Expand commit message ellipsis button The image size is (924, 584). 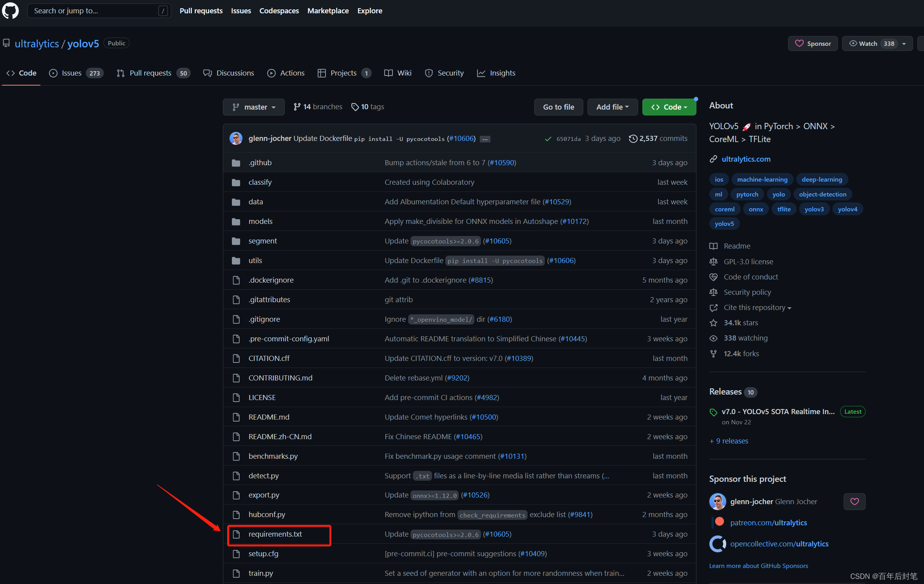[x=485, y=139]
